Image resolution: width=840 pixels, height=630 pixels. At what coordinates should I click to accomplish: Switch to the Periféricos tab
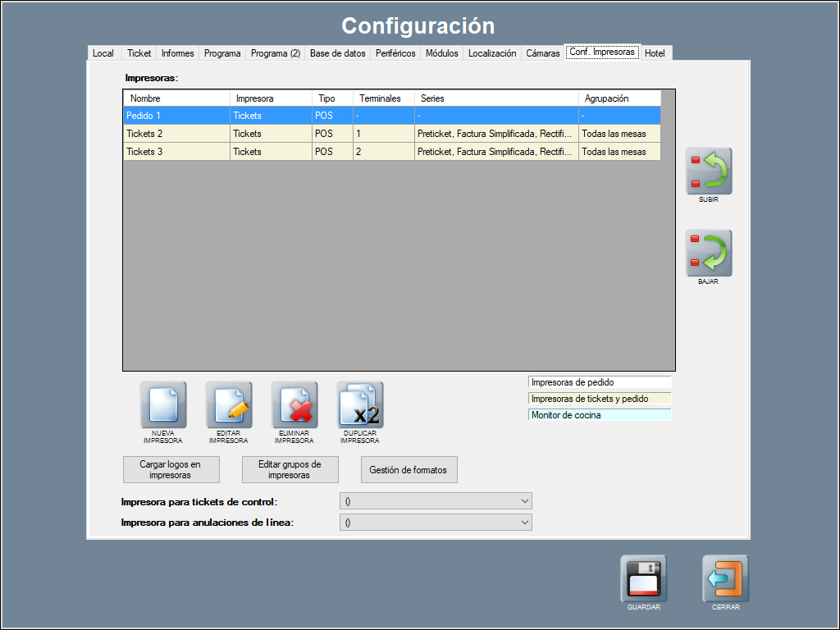(x=395, y=53)
